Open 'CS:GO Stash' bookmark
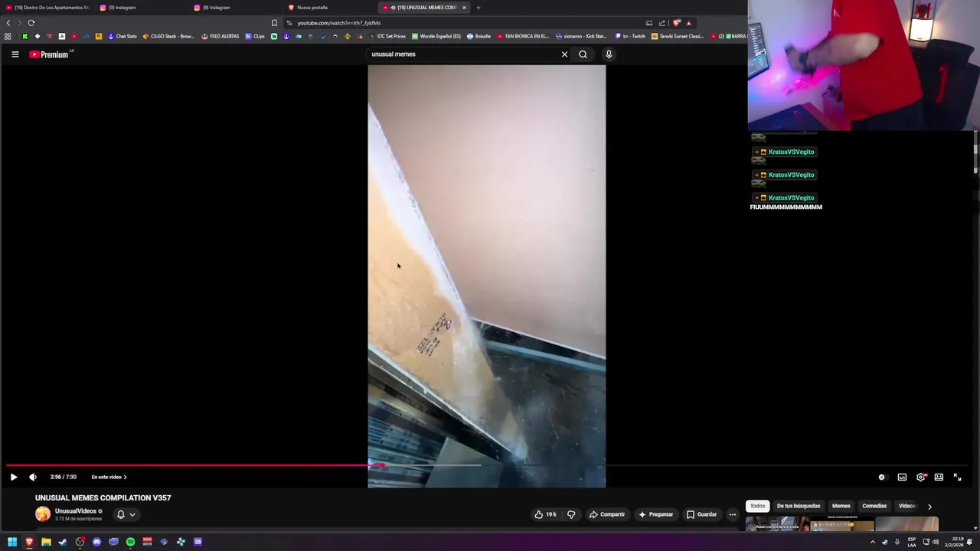 [x=168, y=36]
